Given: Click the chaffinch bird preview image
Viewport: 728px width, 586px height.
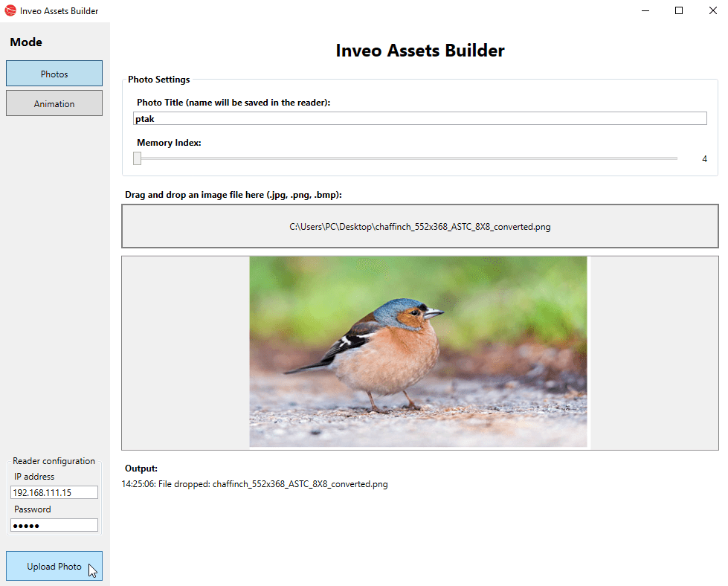Looking at the screenshot, I should click(418, 352).
